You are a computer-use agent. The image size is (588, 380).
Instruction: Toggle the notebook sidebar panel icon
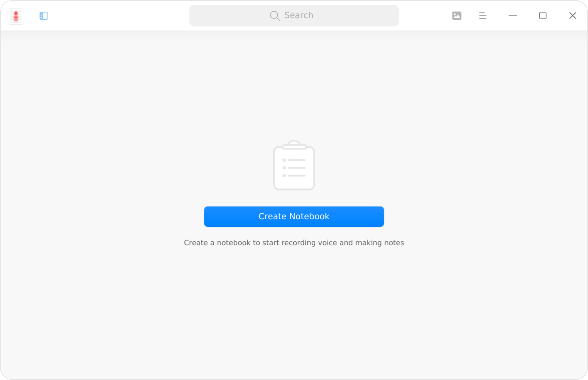tap(44, 16)
